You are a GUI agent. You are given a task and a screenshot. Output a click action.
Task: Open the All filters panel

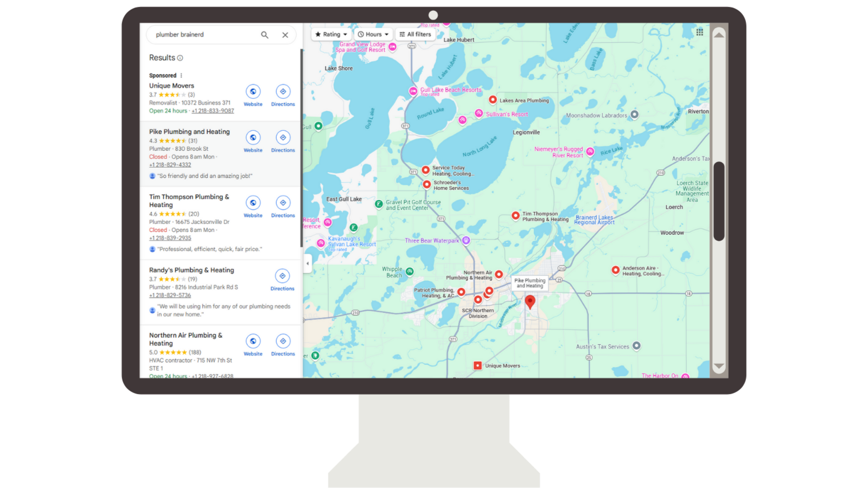coord(416,34)
